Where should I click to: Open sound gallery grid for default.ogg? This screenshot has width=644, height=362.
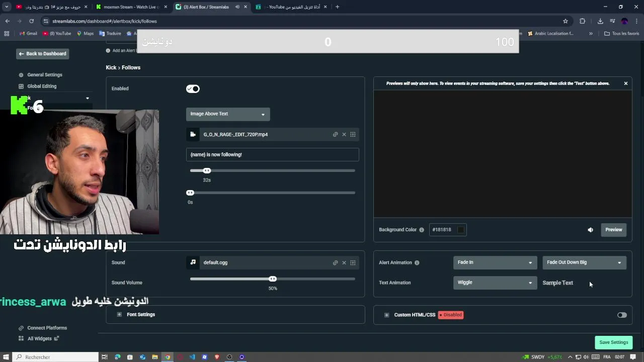353,262
